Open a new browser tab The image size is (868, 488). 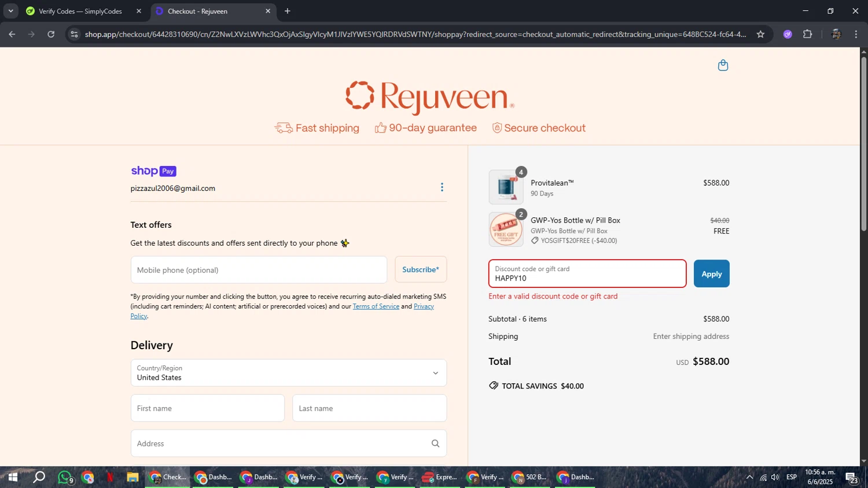288,11
